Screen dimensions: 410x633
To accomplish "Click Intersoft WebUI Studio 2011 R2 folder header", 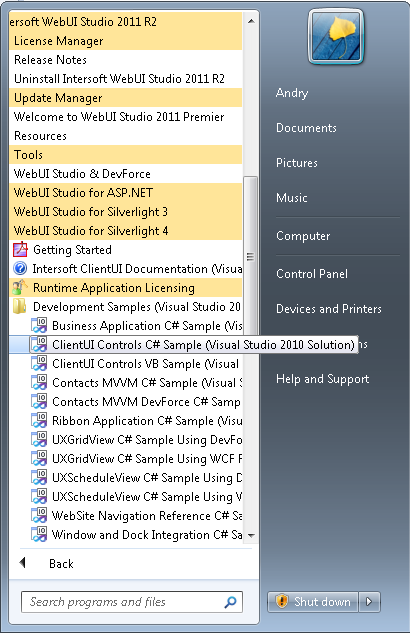I will click(x=126, y=22).
